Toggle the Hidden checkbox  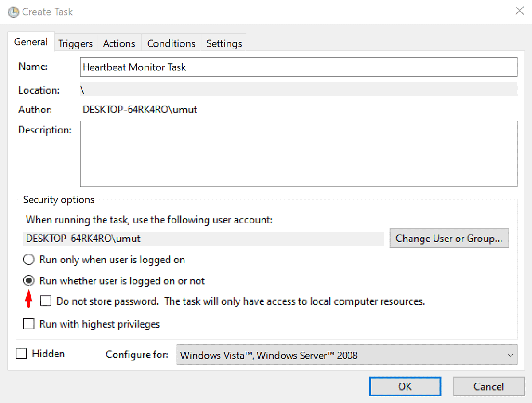point(21,354)
